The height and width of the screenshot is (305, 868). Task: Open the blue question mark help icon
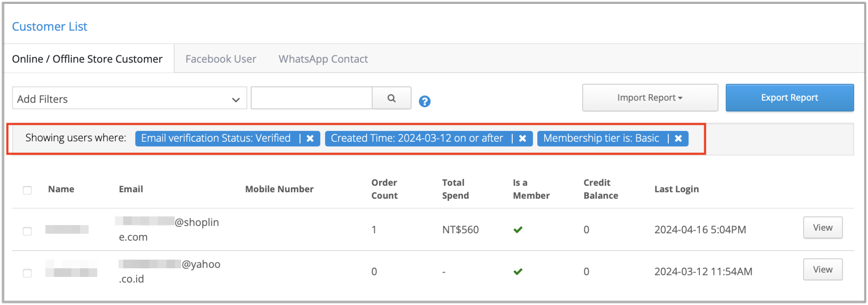coord(424,101)
